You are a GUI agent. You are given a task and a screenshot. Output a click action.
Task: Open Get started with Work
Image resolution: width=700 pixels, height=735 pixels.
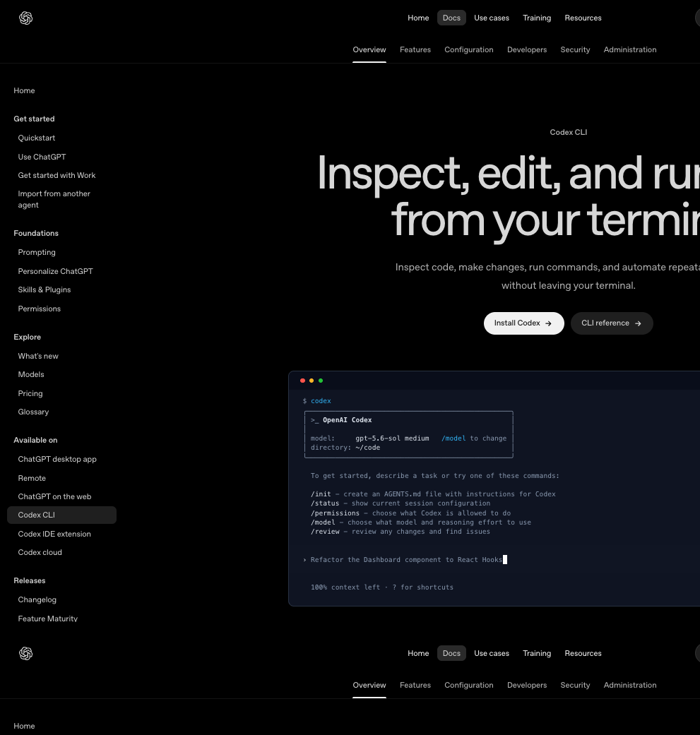[57, 175]
